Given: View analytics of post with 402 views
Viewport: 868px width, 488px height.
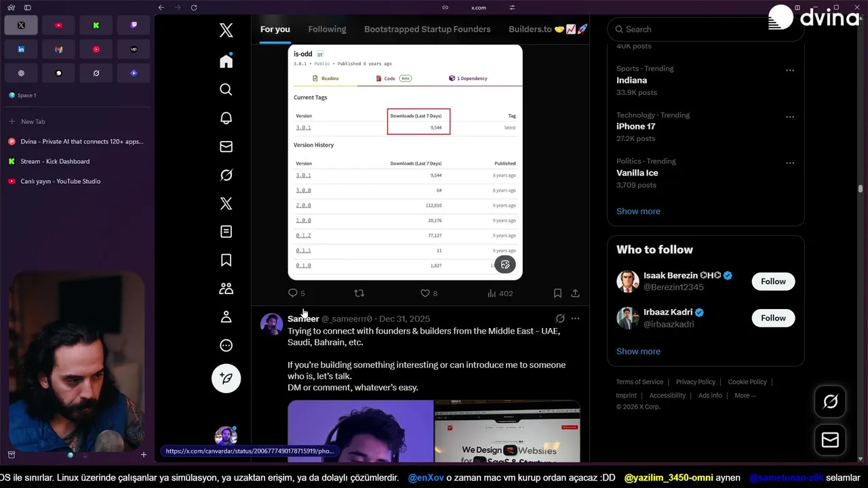Looking at the screenshot, I should click(x=500, y=293).
